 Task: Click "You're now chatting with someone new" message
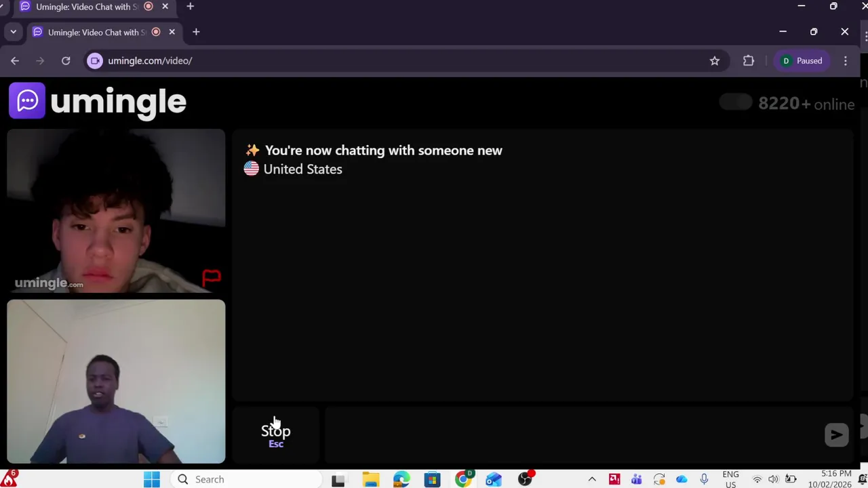[x=383, y=150]
